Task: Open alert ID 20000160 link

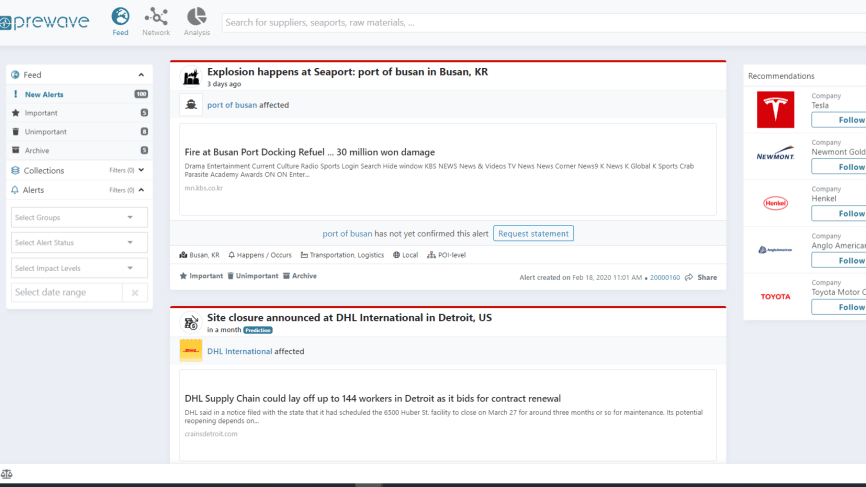Action: (665, 277)
